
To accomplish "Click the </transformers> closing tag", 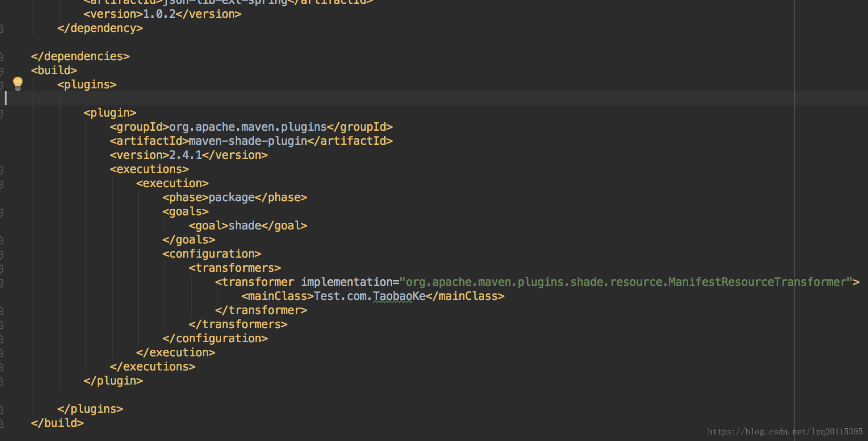I will coord(238,324).
